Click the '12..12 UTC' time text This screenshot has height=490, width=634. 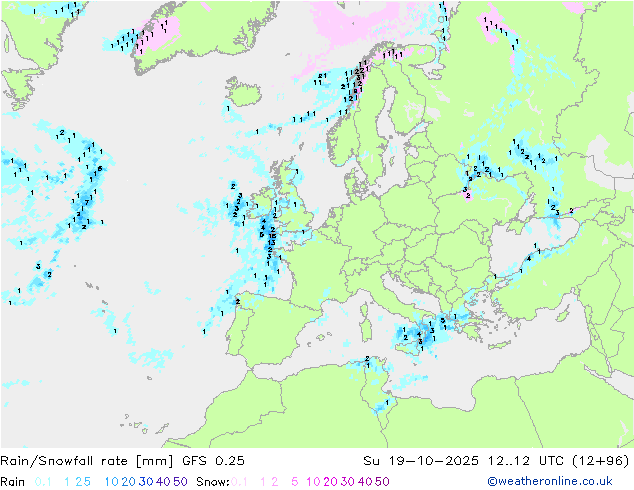[x=526, y=461]
